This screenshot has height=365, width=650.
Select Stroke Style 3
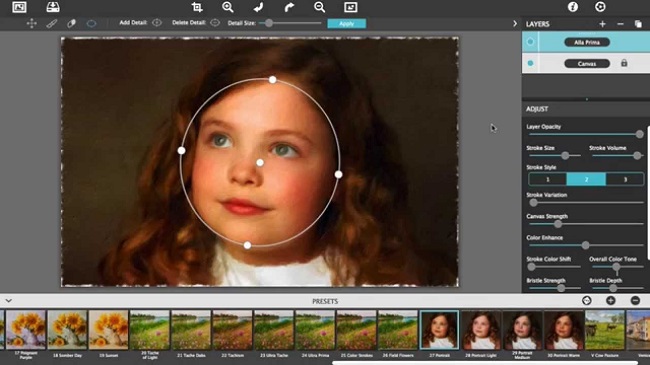tap(625, 179)
